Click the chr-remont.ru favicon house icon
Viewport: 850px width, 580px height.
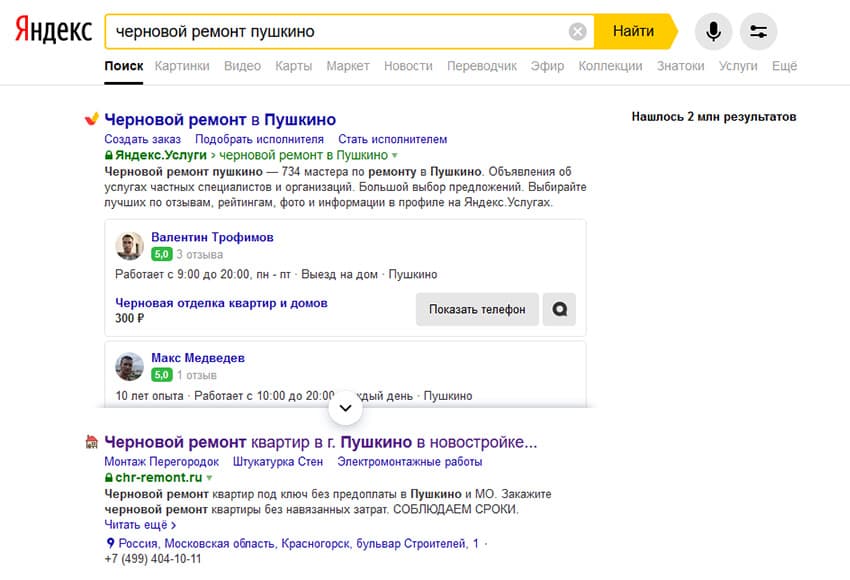[92, 442]
